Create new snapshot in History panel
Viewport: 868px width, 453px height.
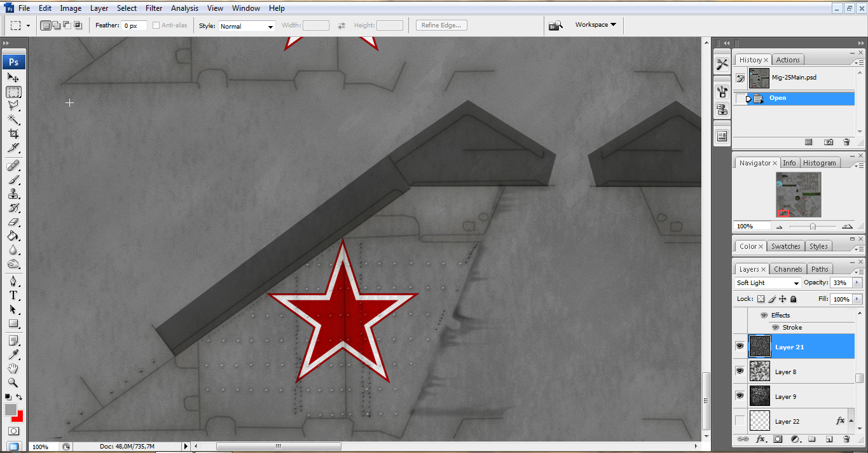click(829, 143)
